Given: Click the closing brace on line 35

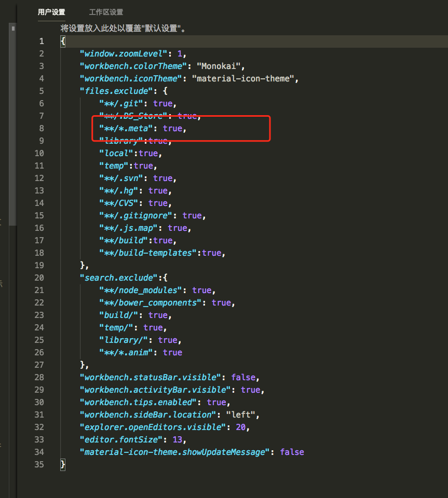Looking at the screenshot, I should 63,464.
